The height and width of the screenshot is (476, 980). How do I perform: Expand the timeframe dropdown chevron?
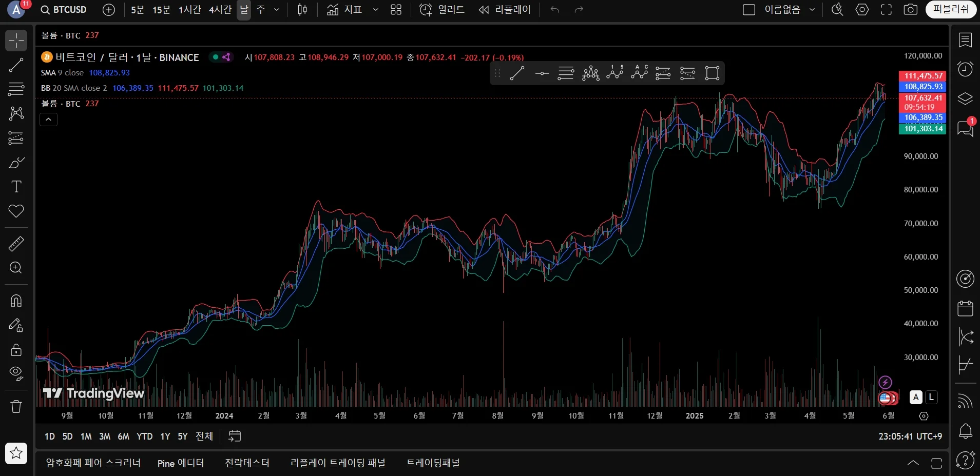pos(277,10)
